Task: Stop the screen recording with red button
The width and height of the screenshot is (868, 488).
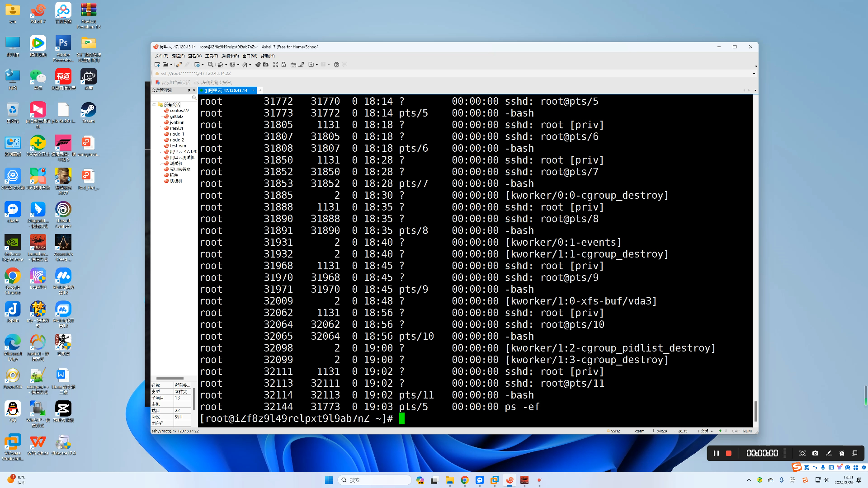Action: (729, 453)
